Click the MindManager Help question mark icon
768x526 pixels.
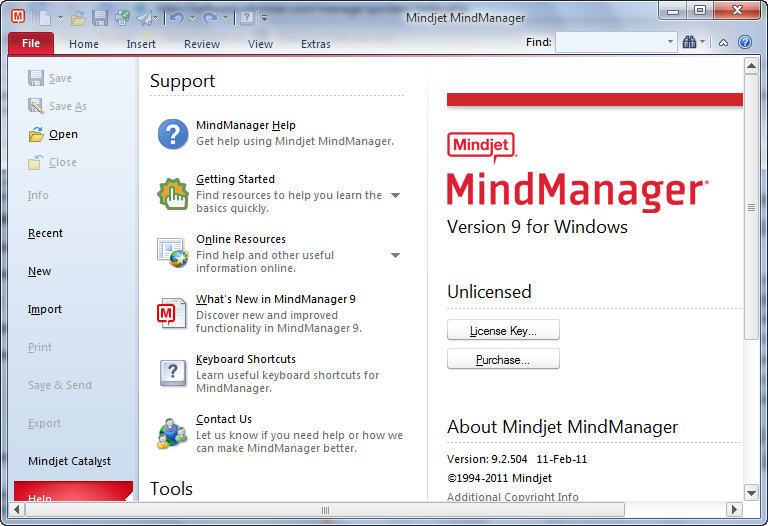[x=172, y=134]
